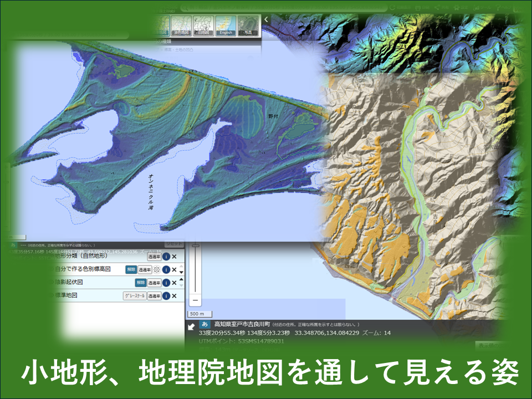Screen dimensions: 532x399
Task: Collapse the map selection panel with the arrow
Action: 267,20
